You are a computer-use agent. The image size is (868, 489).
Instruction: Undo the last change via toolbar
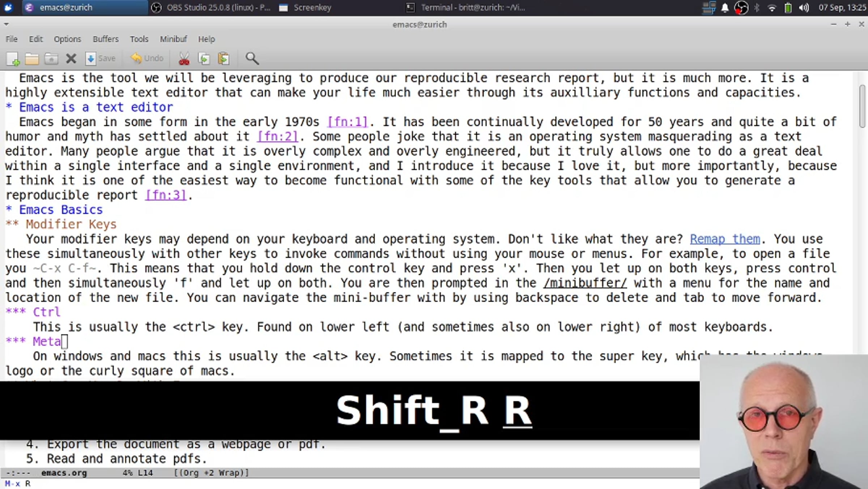click(147, 59)
